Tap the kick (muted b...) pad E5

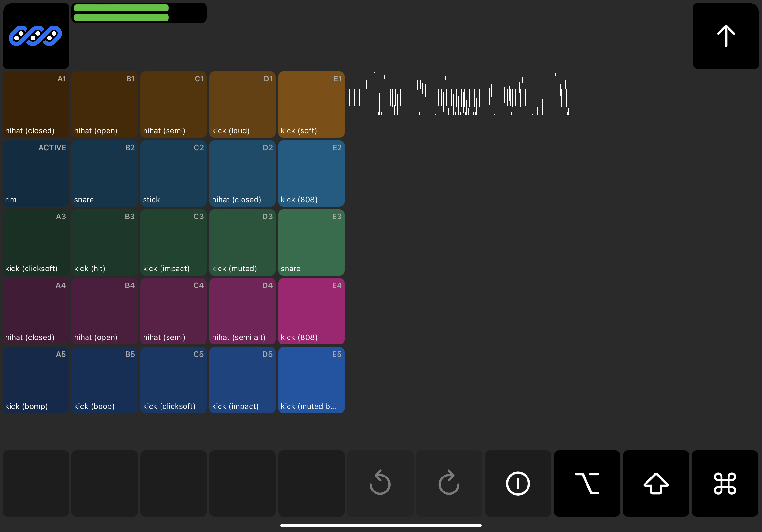[311, 380]
